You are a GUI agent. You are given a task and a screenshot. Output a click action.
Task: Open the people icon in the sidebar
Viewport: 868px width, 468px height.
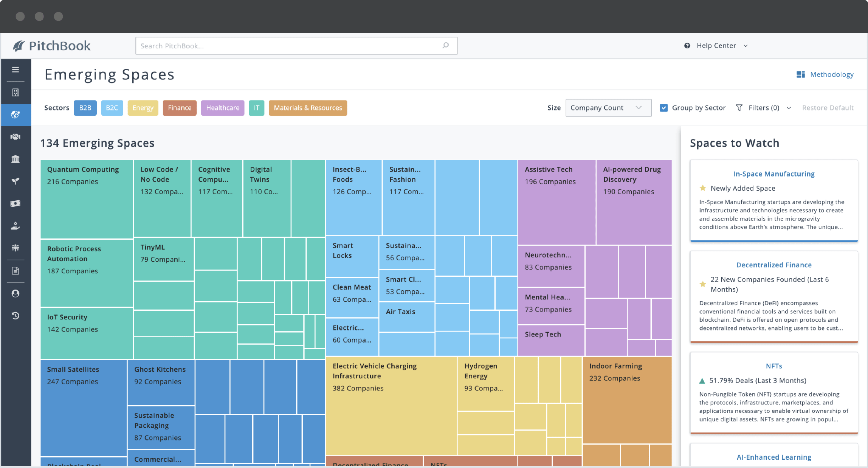[15, 248]
